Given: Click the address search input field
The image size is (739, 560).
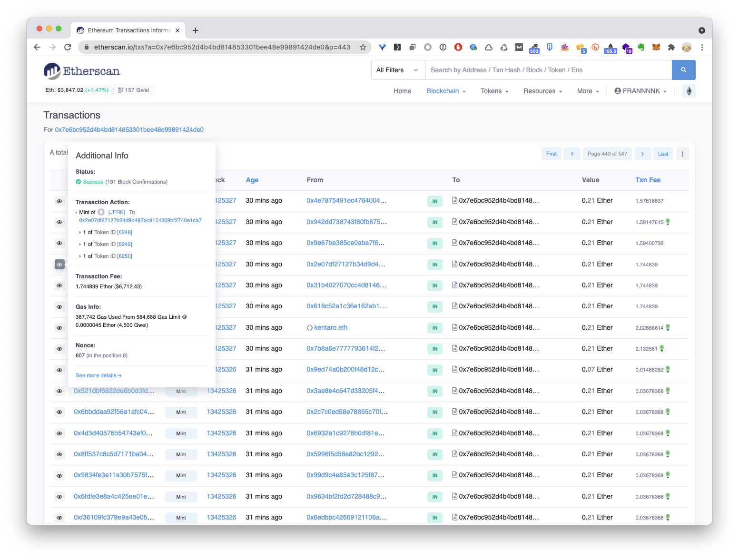Looking at the screenshot, I should pos(547,70).
